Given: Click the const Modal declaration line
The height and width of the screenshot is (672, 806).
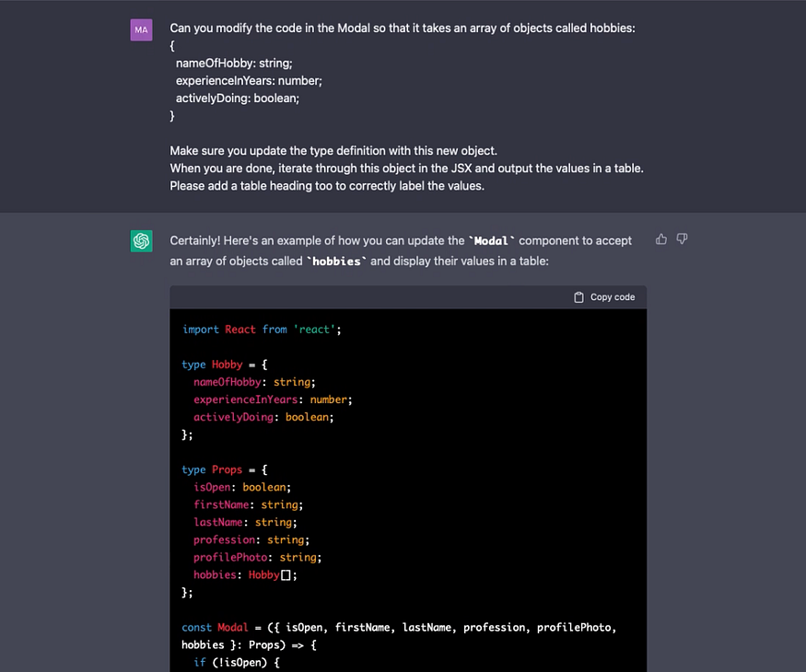Looking at the screenshot, I should [399, 627].
